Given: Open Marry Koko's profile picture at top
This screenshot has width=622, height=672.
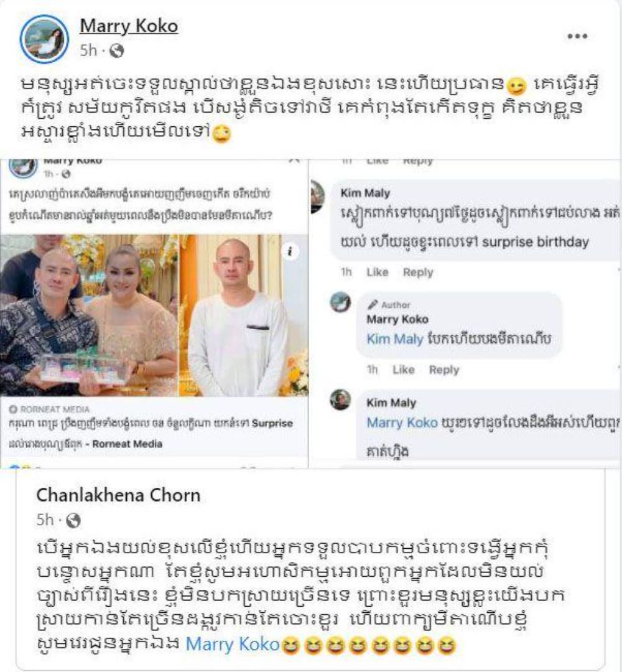Looking at the screenshot, I should [44, 39].
